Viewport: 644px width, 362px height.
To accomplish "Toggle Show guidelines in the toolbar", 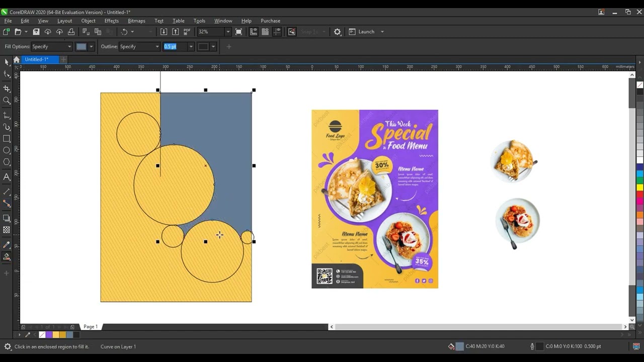I will tap(277, 32).
